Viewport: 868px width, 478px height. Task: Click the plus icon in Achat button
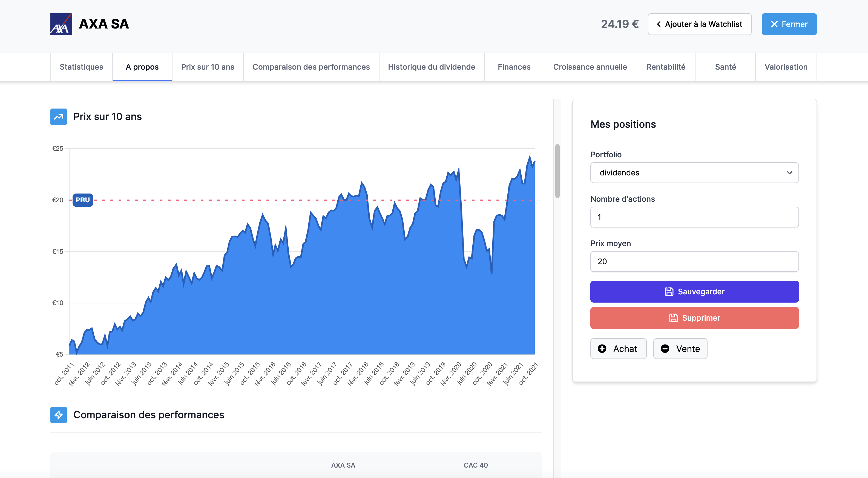[x=602, y=349]
